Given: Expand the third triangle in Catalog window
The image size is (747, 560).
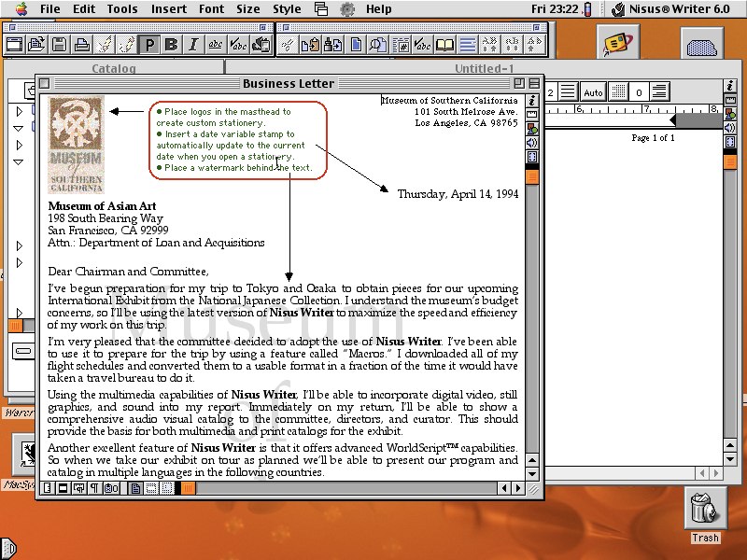Looking at the screenshot, I should click(19, 145).
